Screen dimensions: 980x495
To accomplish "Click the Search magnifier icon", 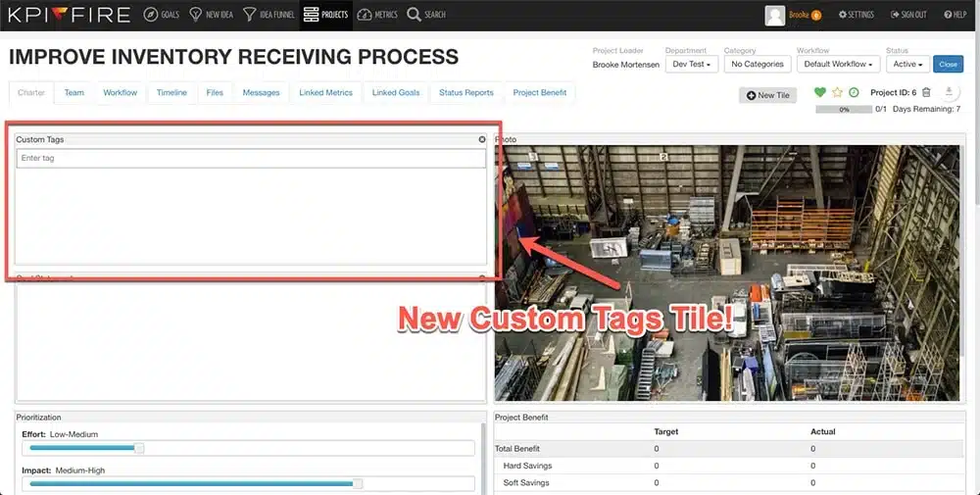I will click(x=415, y=15).
